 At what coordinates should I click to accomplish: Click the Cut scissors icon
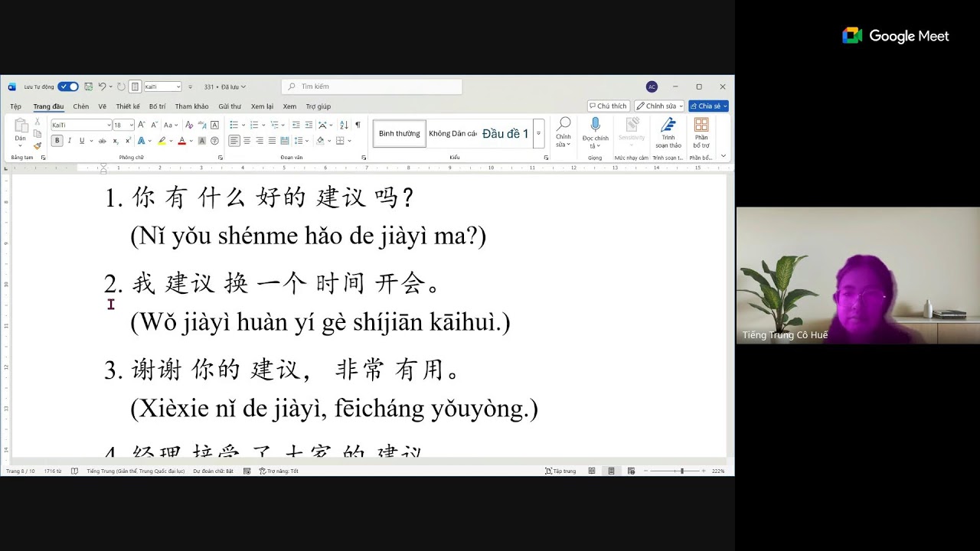point(37,123)
